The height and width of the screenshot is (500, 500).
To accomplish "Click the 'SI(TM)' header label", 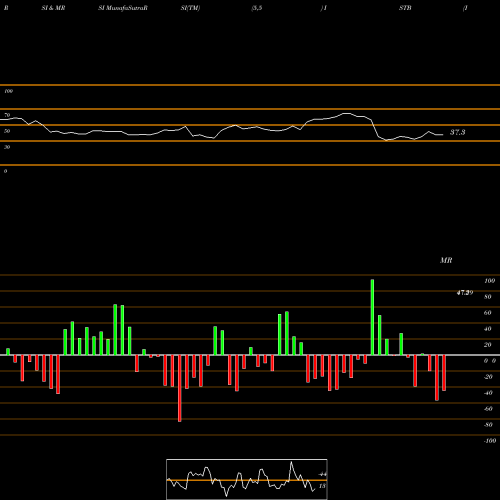I will pyautogui.click(x=190, y=8).
